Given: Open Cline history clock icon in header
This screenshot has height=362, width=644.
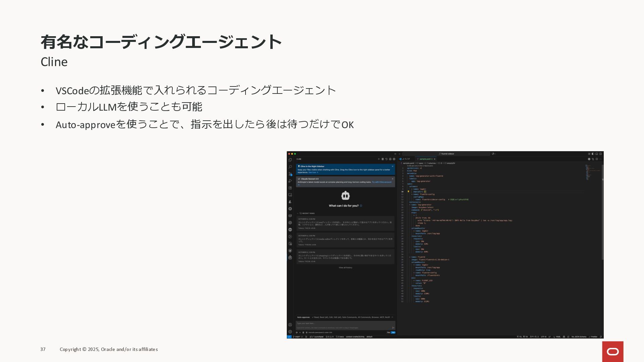Looking at the screenshot, I should pos(386,159).
